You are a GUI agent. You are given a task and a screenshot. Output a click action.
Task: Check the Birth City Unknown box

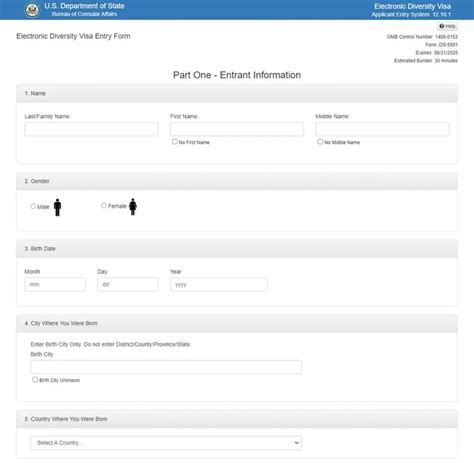pyautogui.click(x=35, y=379)
